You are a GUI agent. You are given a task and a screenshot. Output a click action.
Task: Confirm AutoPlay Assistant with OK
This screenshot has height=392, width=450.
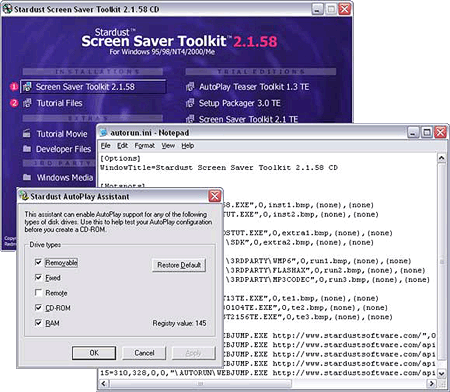tap(94, 353)
